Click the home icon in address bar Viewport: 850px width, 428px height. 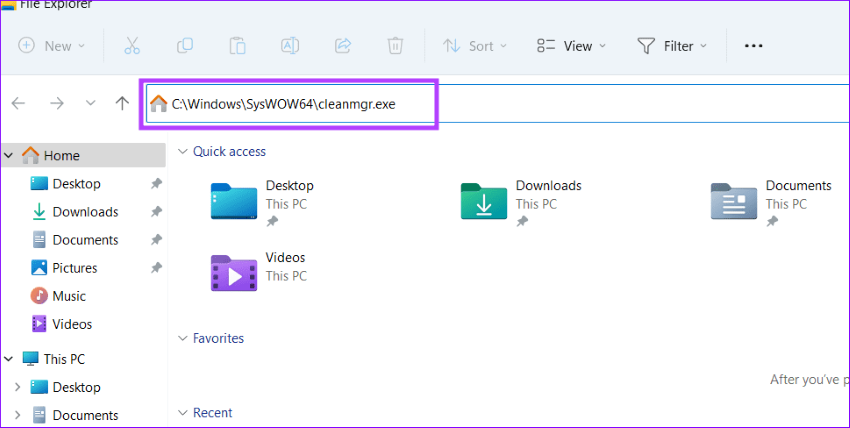coord(158,103)
